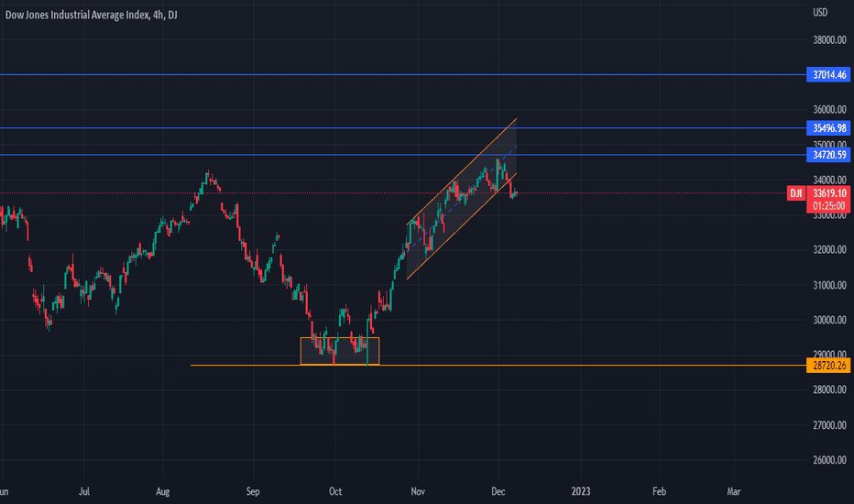Select the blue horizontal line at 35496.98
The width and height of the screenshot is (854, 504).
[x=403, y=128]
